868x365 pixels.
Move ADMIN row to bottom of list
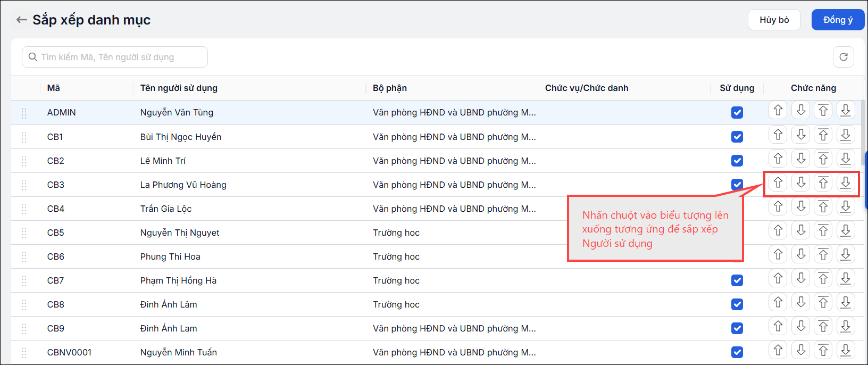point(846,110)
